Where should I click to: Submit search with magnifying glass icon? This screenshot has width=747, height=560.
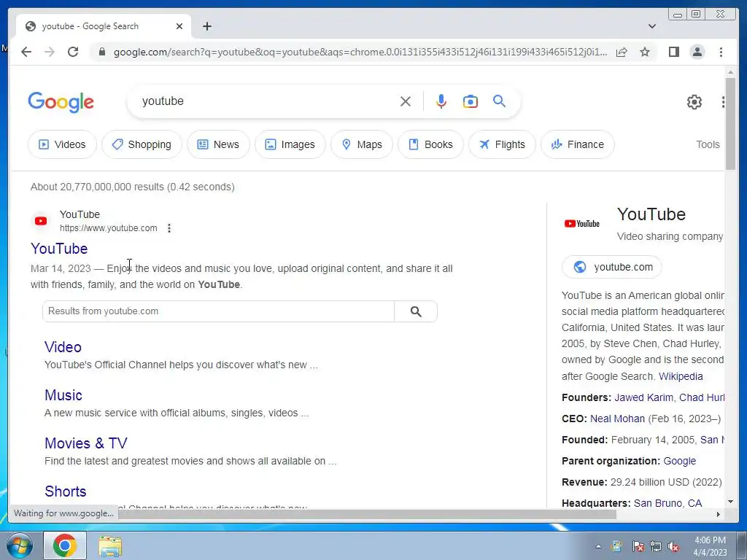(x=499, y=101)
